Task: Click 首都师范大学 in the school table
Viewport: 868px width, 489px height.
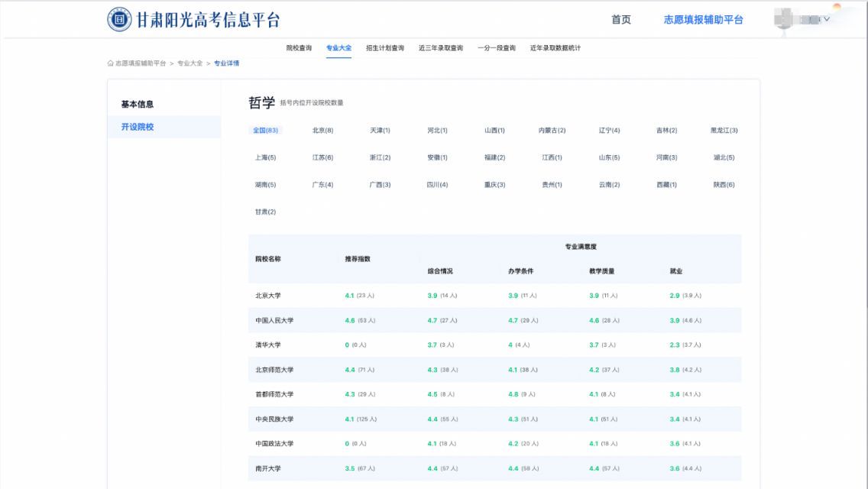Action: click(x=274, y=394)
